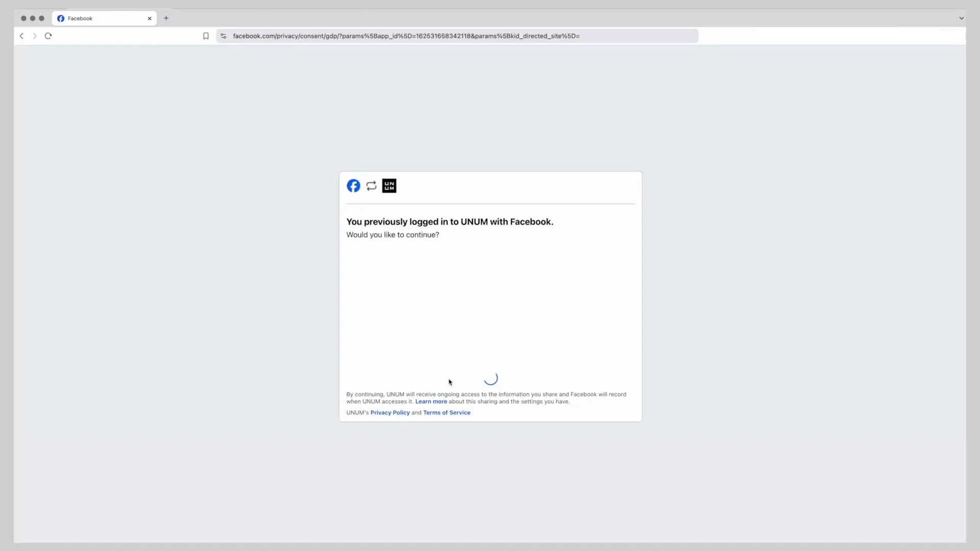
Task: Bookmark this page using the bookmark icon
Action: [x=206, y=36]
